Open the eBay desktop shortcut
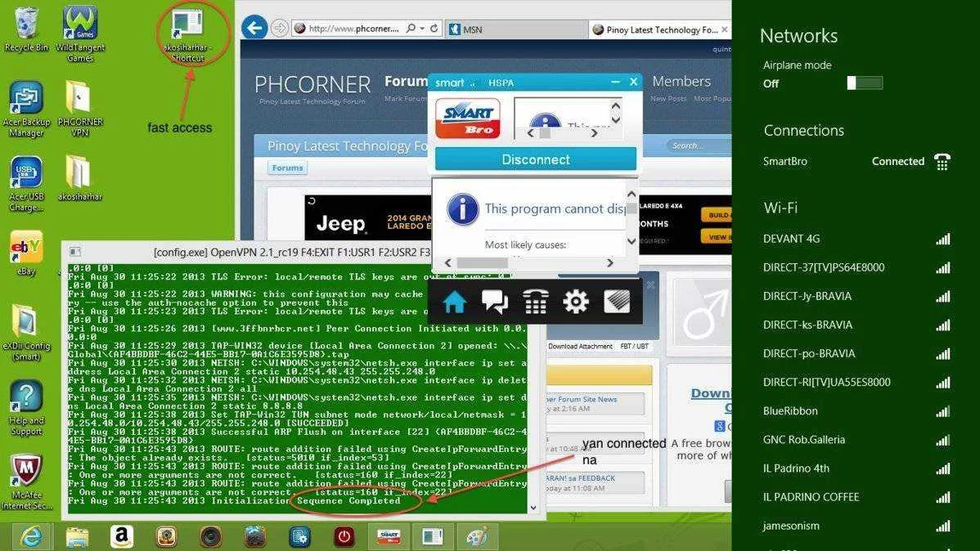 coord(26,253)
